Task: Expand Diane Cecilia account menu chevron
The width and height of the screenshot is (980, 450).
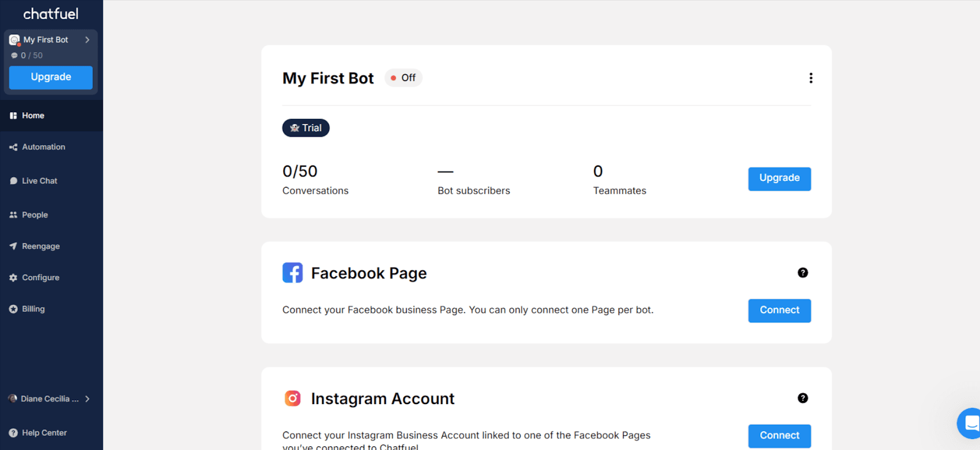Action: [88, 399]
